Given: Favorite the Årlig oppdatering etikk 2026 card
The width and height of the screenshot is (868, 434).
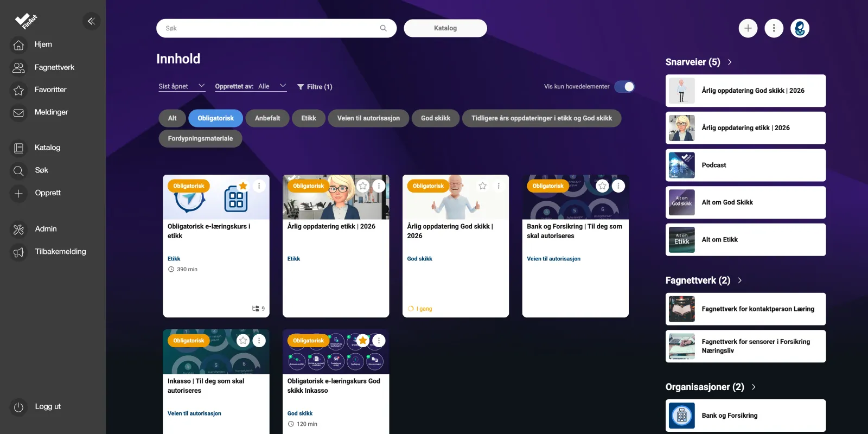Looking at the screenshot, I should tap(363, 186).
